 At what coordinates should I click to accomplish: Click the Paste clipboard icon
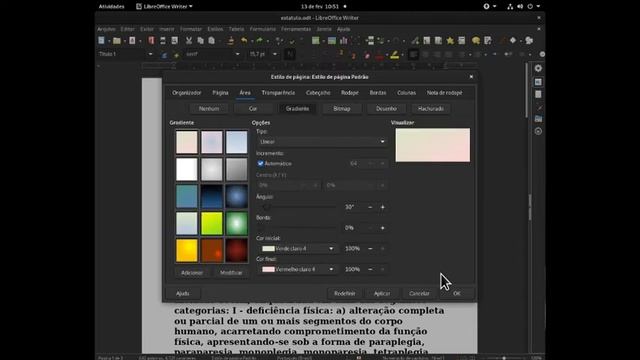tap(211, 40)
